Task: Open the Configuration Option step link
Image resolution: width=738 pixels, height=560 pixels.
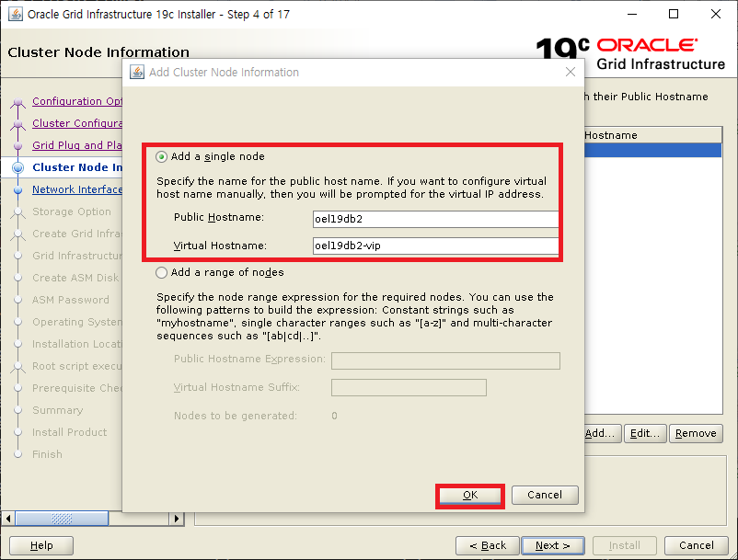Action: click(x=76, y=101)
